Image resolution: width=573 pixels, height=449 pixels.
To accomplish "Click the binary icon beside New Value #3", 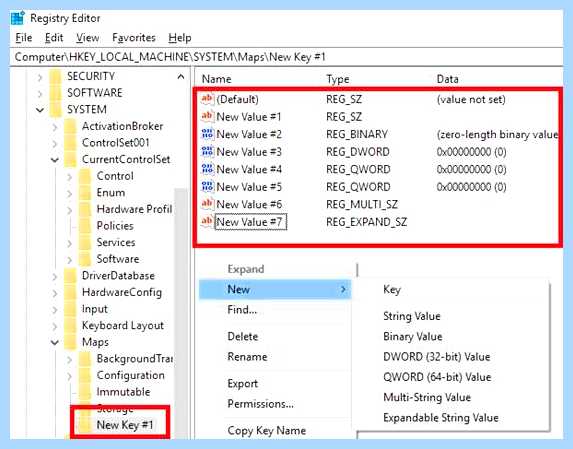I will (207, 151).
